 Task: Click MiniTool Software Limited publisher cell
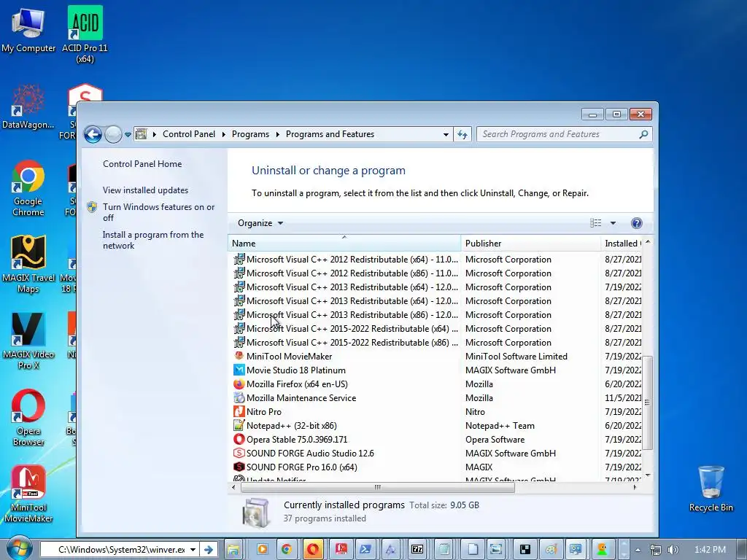[516, 356]
